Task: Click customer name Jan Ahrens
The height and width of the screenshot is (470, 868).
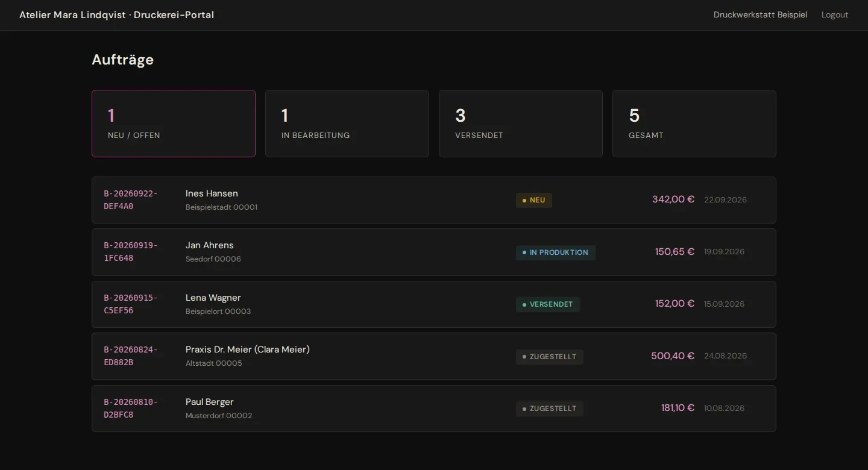Action: 210,245
